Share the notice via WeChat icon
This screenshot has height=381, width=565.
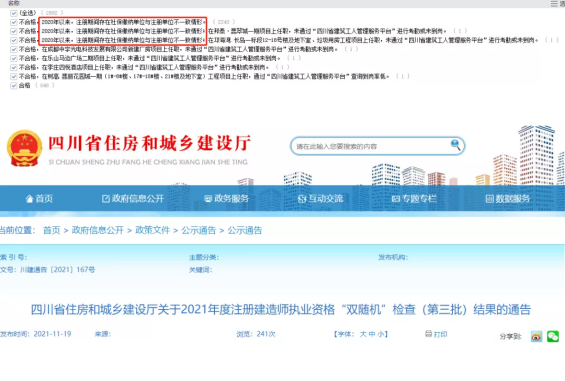(553, 336)
